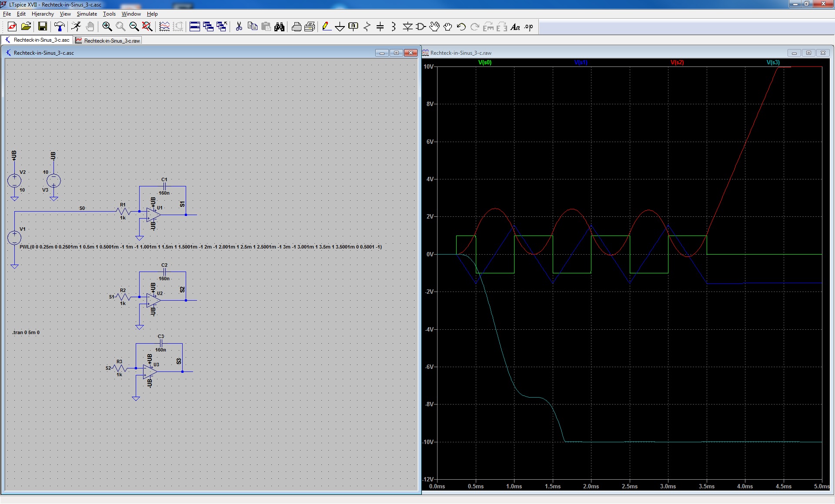
Task: Switch to Rechteck-in-Sinus_3-c.asc tab
Action: pos(37,40)
